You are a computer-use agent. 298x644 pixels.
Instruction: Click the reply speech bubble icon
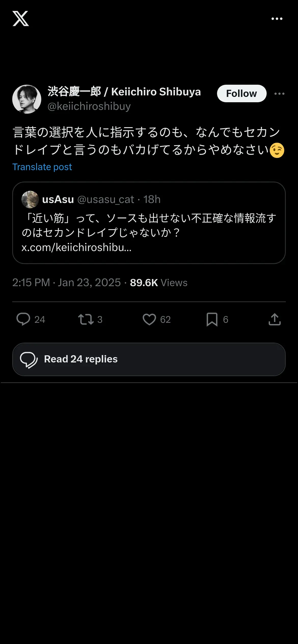tap(23, 319)
